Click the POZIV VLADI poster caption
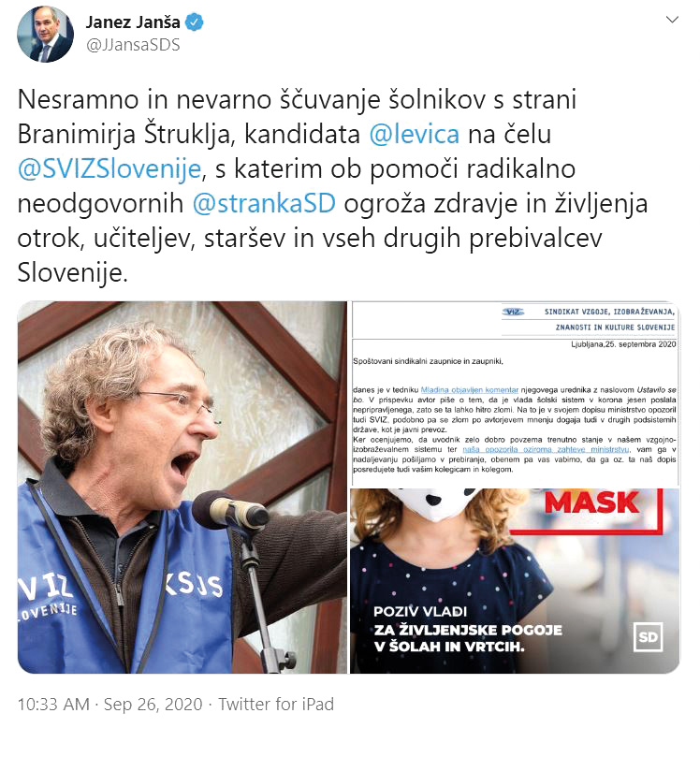Screen dimensions: 700x757 pos(468,629)
